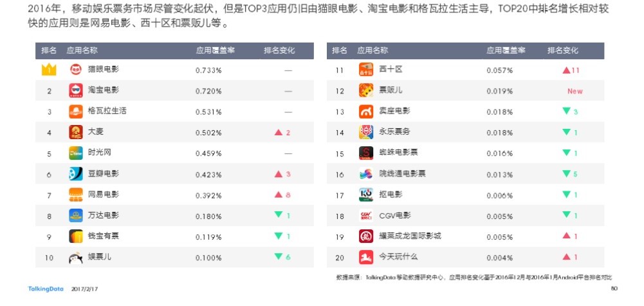Image resolution: width=644 pixels, height=306 pixels.
Task: Select the 时光网 Mtime icon
Action: point(75,153)
